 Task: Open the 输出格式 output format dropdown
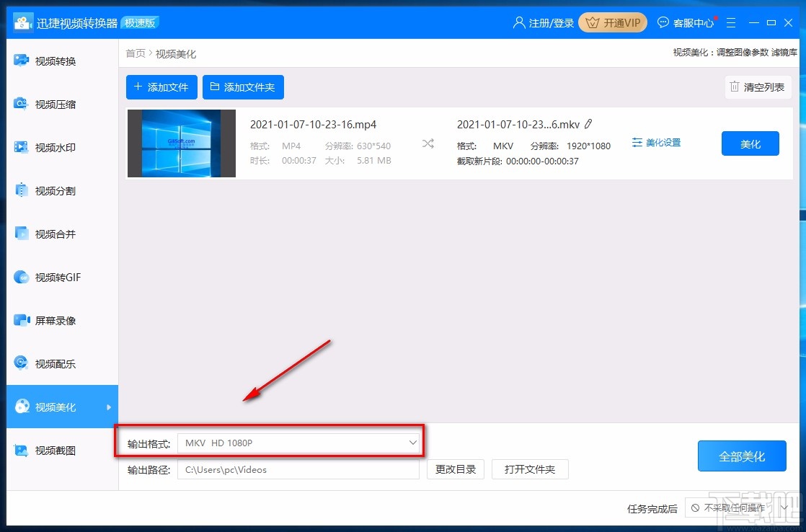point(299,443)
